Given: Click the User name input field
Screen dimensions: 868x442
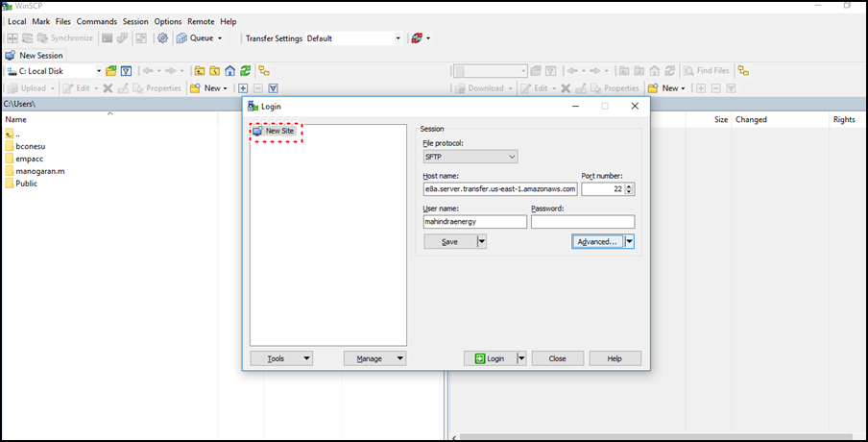Looking at the screenshot, I should [x=475, y=222].
